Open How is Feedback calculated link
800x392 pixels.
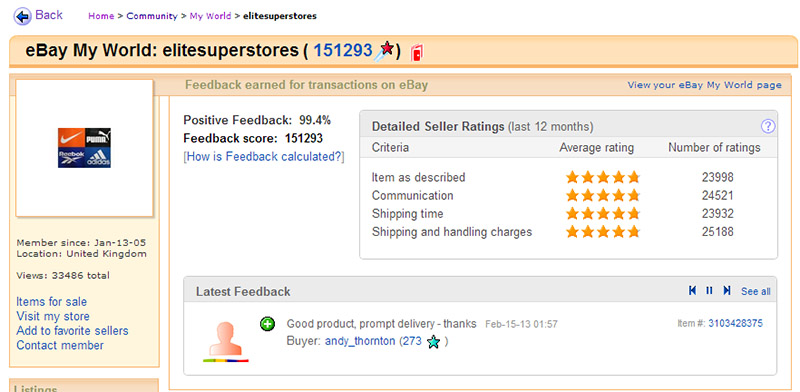click(x=264, y=157)
